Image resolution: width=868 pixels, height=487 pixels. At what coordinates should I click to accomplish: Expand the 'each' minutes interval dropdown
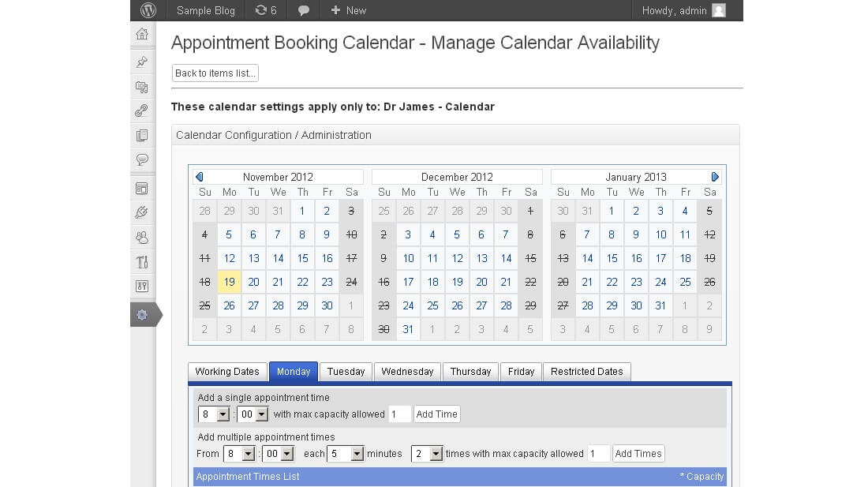pyautogui.click(x=345, y=454)
